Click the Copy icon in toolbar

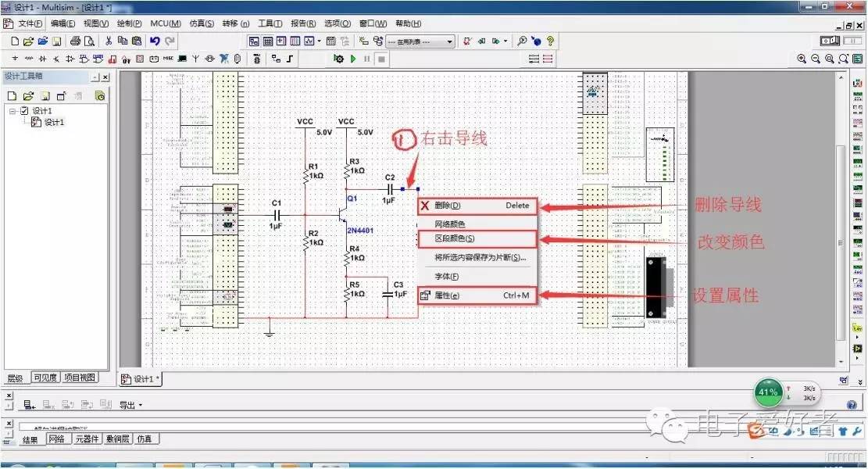tap(123, 41)
